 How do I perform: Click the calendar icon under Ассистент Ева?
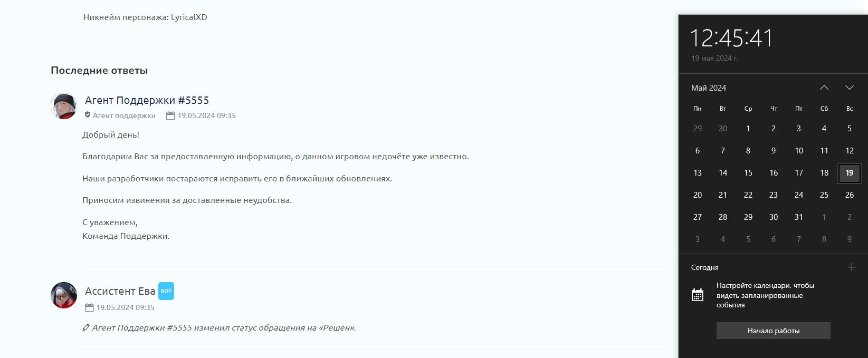click(x=89, y=307)
